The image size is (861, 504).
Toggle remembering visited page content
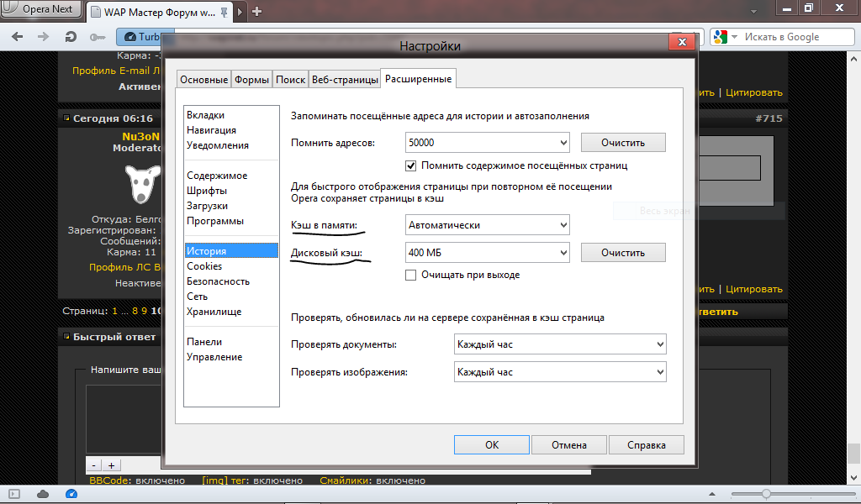[x=411, y=165]
